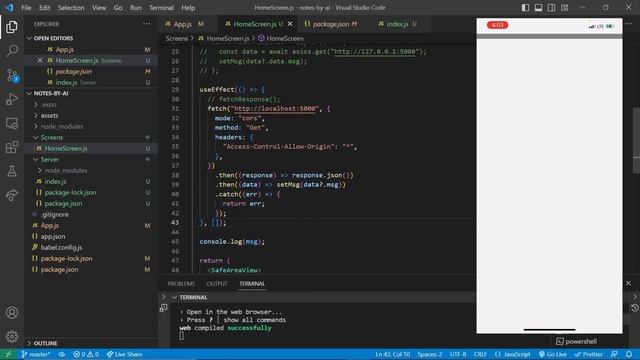Close the terminal panel
Viewport: 640px width, 360px height.
629,283
